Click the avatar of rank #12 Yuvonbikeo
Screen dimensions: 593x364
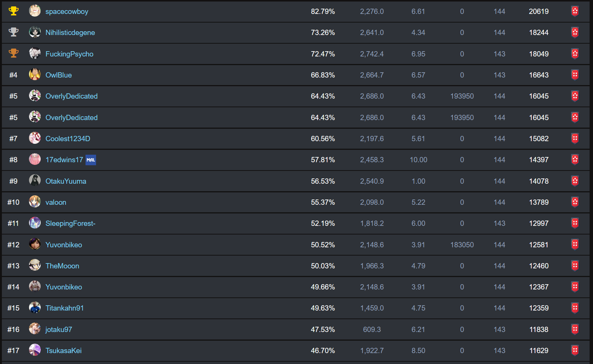point(35,244)
